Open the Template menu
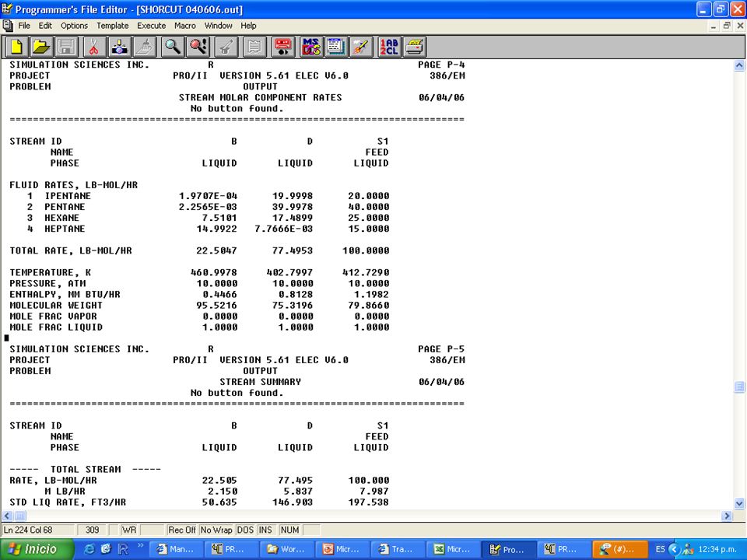747x560 pixels. tap(112, 26)
